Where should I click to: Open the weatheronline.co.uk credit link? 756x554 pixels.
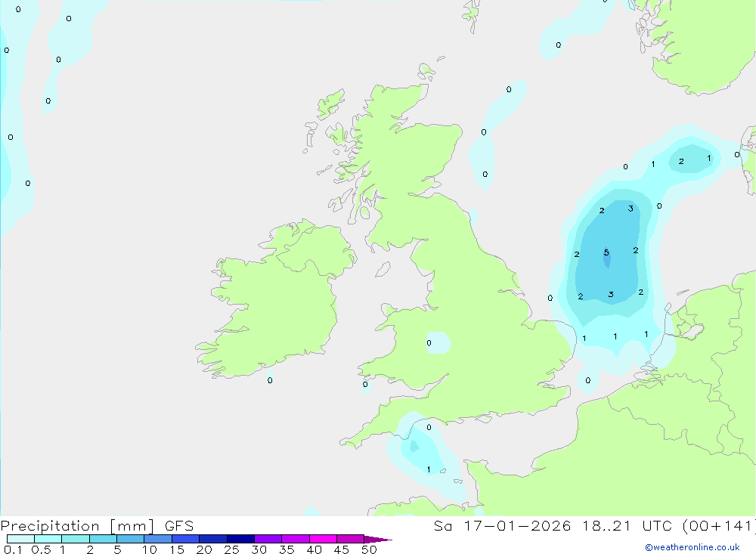[x=692, y=547]
